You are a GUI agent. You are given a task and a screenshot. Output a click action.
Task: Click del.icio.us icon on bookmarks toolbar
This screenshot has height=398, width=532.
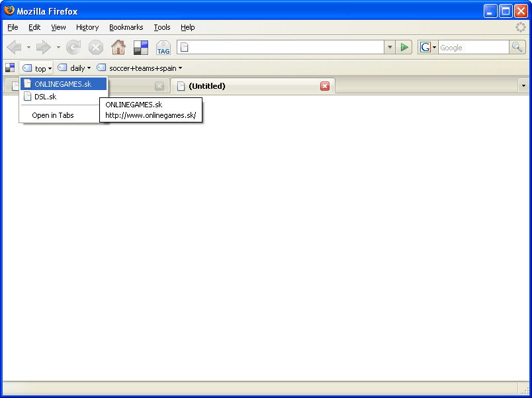10,68
